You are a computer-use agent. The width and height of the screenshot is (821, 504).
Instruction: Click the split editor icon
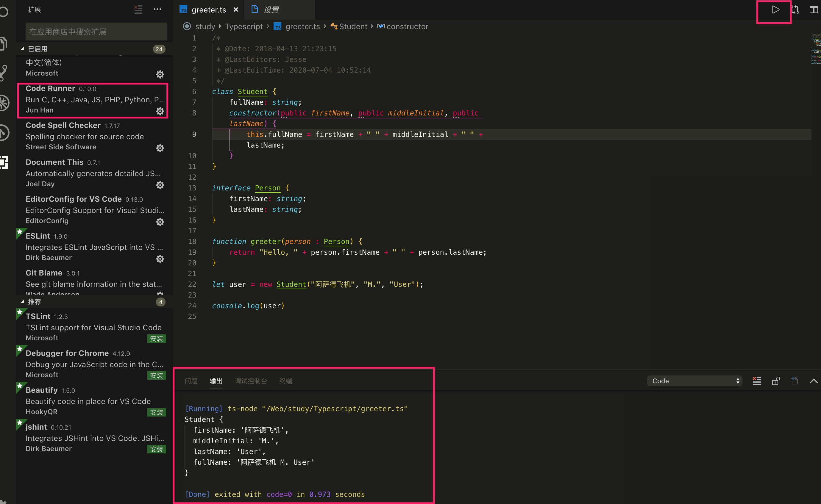pos(813,10)
